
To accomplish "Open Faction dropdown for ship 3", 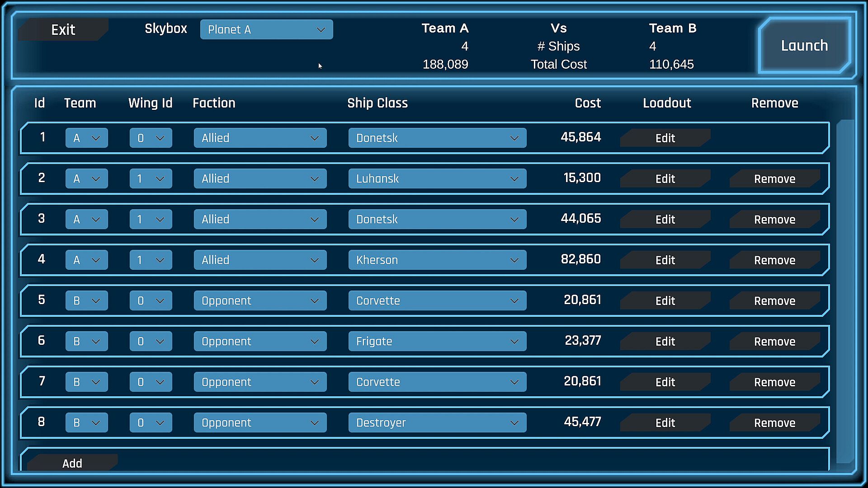I will pyautogui.click(x=260, y=219).
